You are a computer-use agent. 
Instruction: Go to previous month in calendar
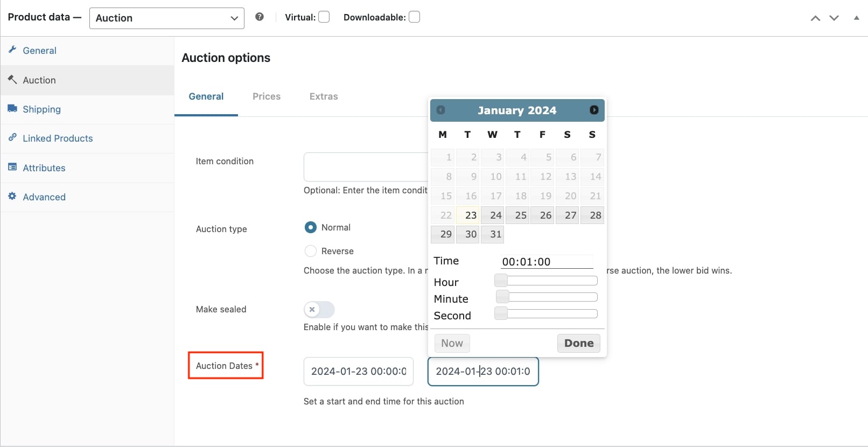click(x=440, y=110)
